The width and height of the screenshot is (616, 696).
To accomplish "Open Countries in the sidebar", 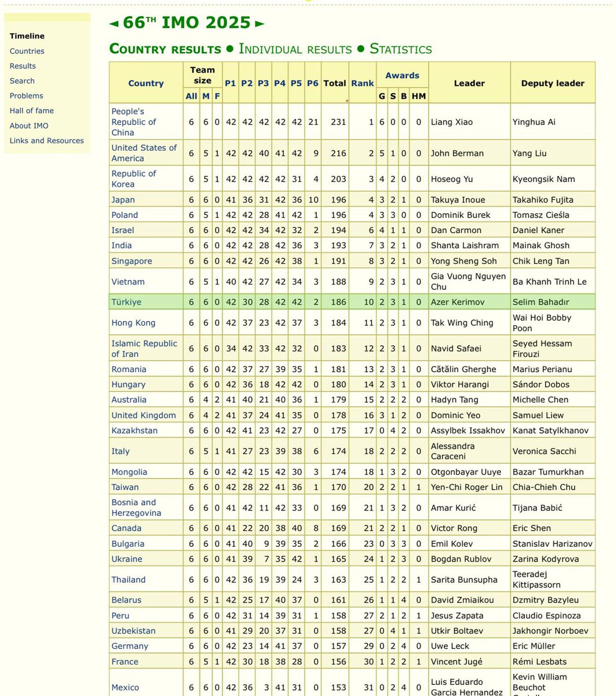I will (27, 51).
